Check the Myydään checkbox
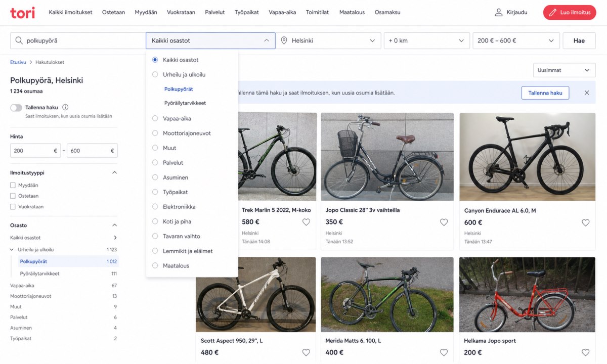The image size is (607, 364). pos(13,186)
